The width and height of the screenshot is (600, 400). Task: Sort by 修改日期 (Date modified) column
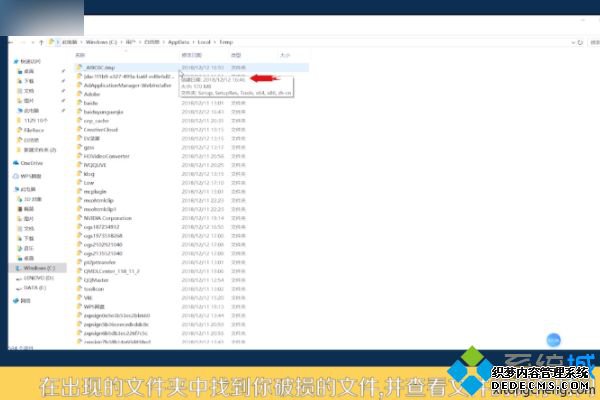pyautogui.click(x=191, y=55)
